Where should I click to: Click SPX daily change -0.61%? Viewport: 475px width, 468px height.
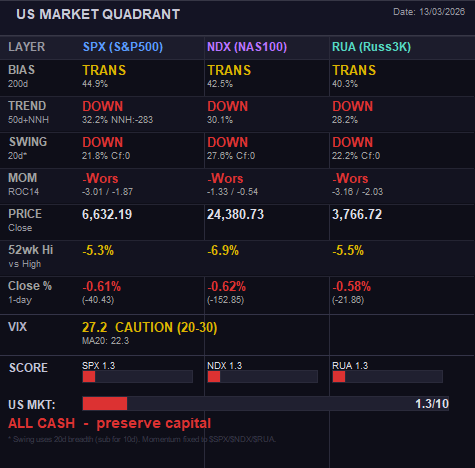point(102,286)
